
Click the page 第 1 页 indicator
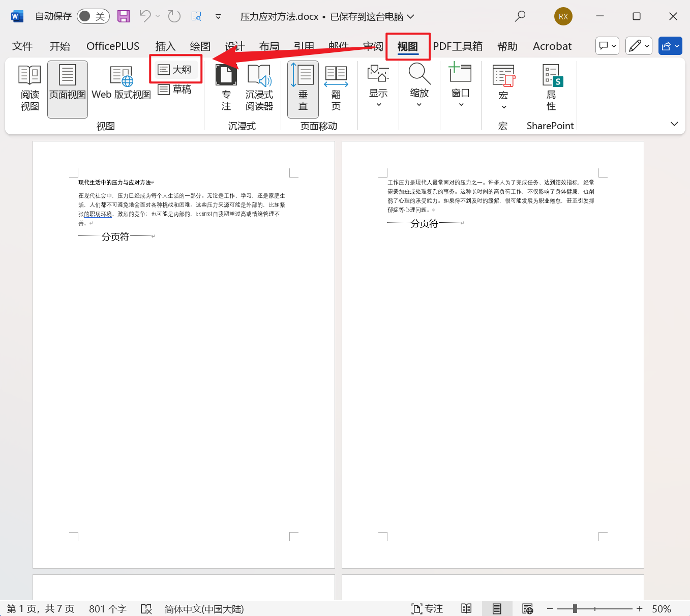coord(41,608)
